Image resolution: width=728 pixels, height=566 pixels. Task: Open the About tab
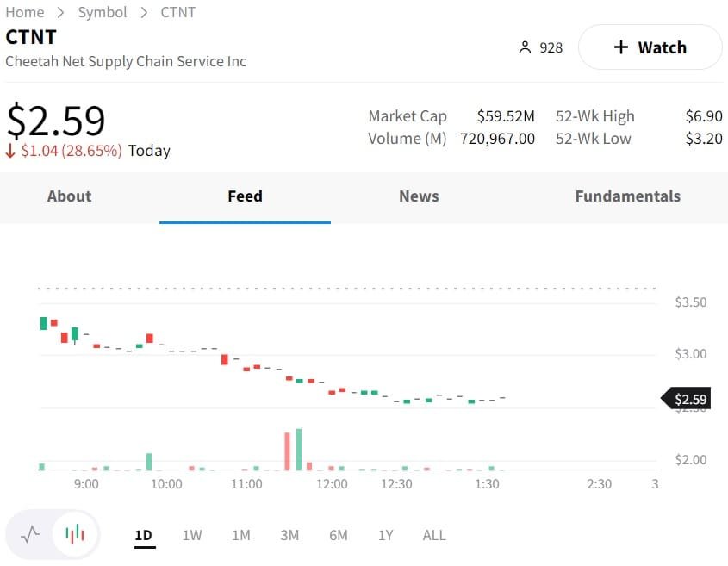pos(69,196)
